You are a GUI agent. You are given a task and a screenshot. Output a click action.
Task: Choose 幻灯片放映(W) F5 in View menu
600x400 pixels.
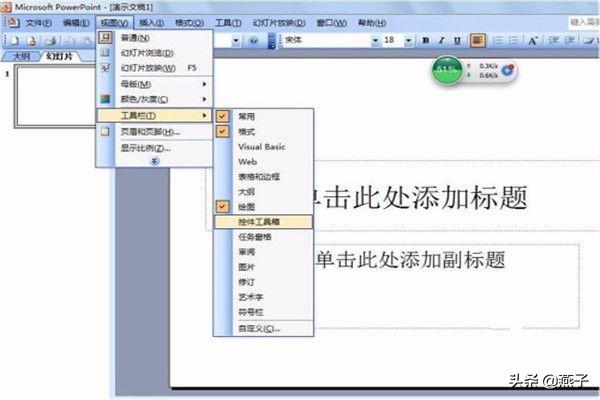154,68
